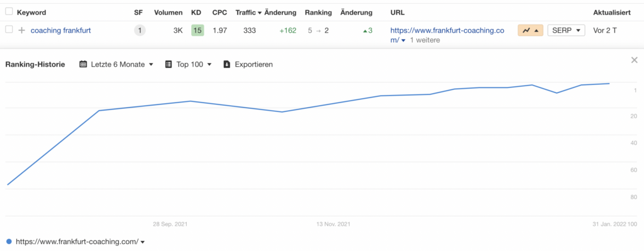This screenshot has height=251, width=644.
Task: Open the coaching frankfurt keyword link
Action: [x=61, y=30]
